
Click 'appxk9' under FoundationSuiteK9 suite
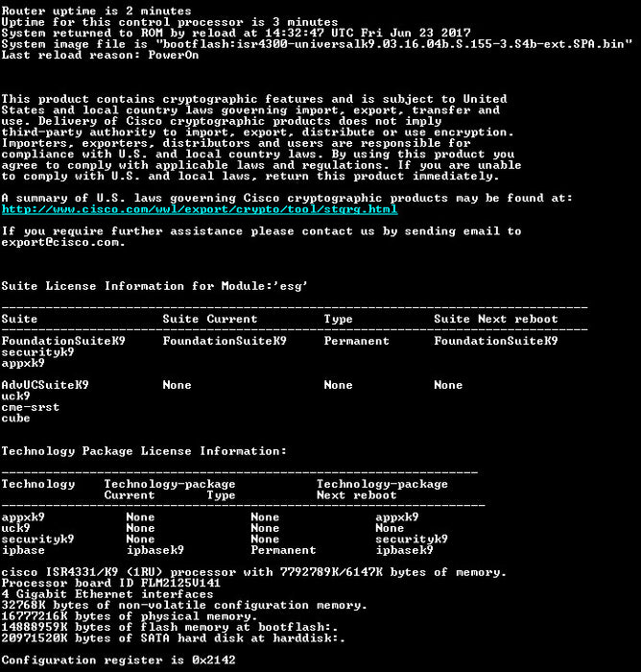point(23,363)
